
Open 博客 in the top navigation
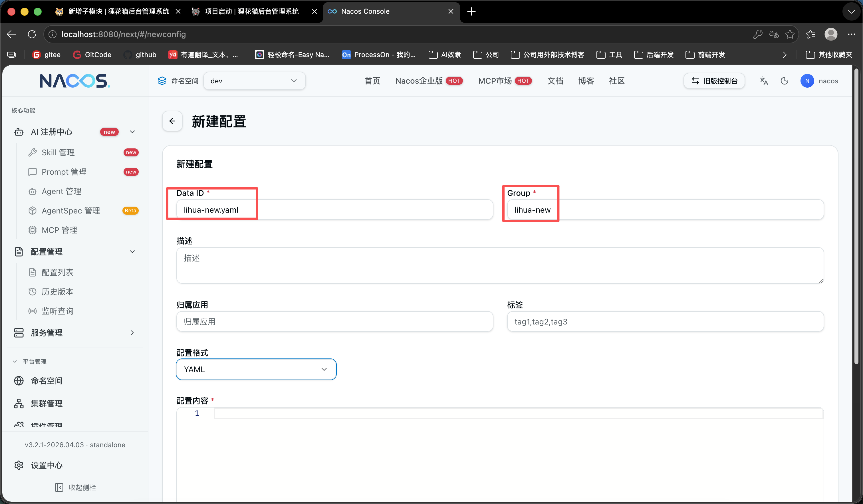586,81
